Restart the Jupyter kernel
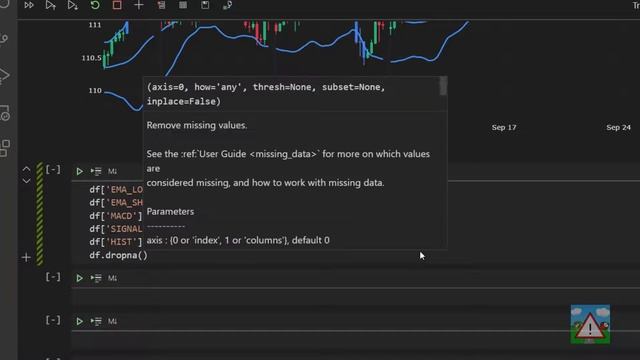This screenshot has width=640, height=360. pyautogui.click(x=95, y=5)
